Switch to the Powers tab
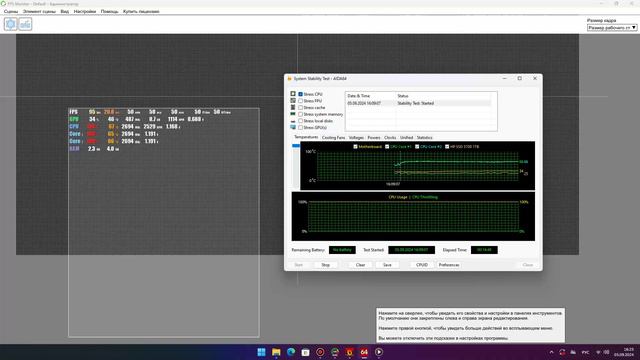The height and width of the screenshot is (360, 640). pos(374,138)
